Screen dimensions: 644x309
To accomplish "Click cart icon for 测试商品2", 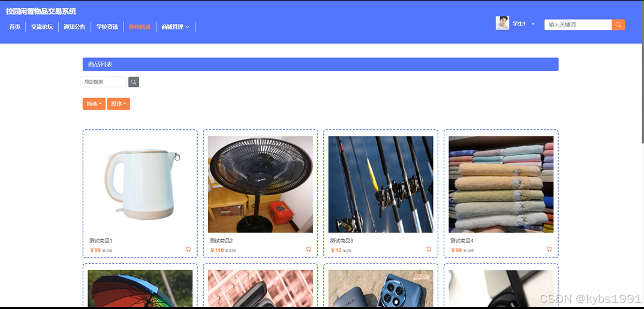I will pos(308,249).
